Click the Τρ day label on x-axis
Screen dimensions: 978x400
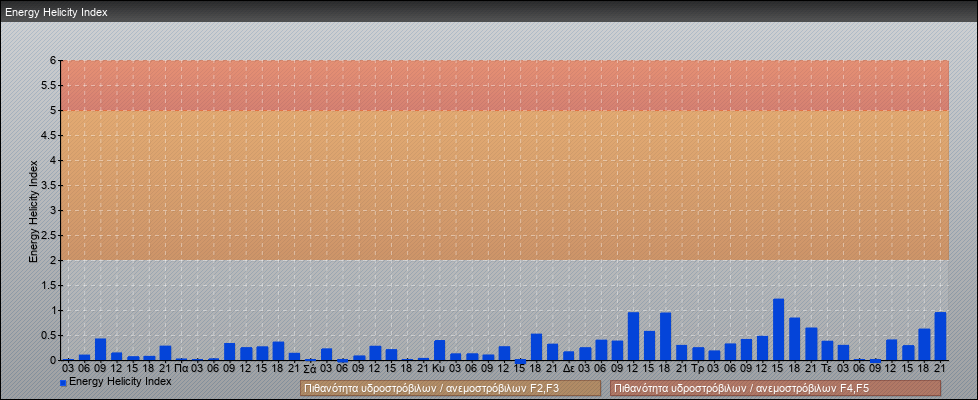[697, 368]
